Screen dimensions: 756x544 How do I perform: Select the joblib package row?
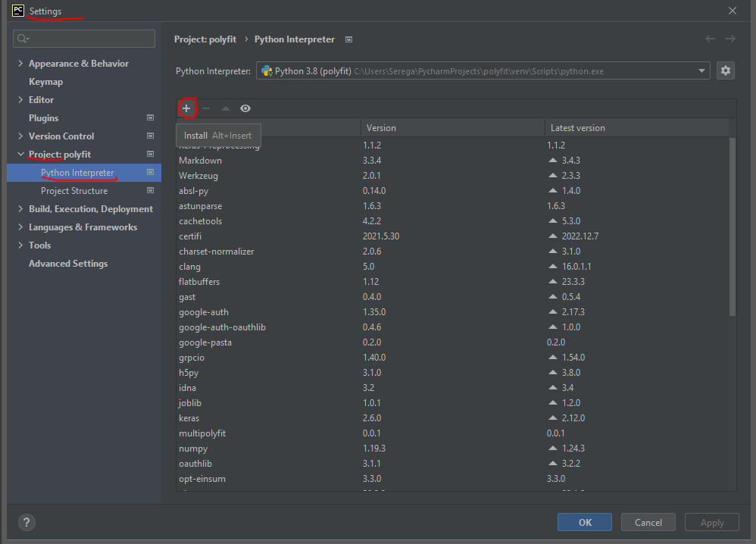coord(453,402)
